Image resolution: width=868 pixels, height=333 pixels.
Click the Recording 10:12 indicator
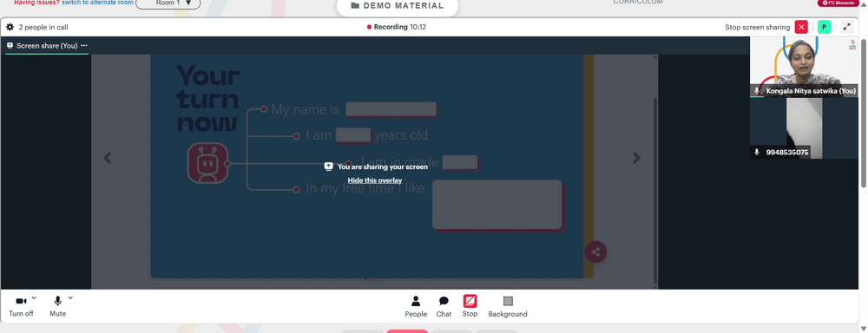click(397, 27)
